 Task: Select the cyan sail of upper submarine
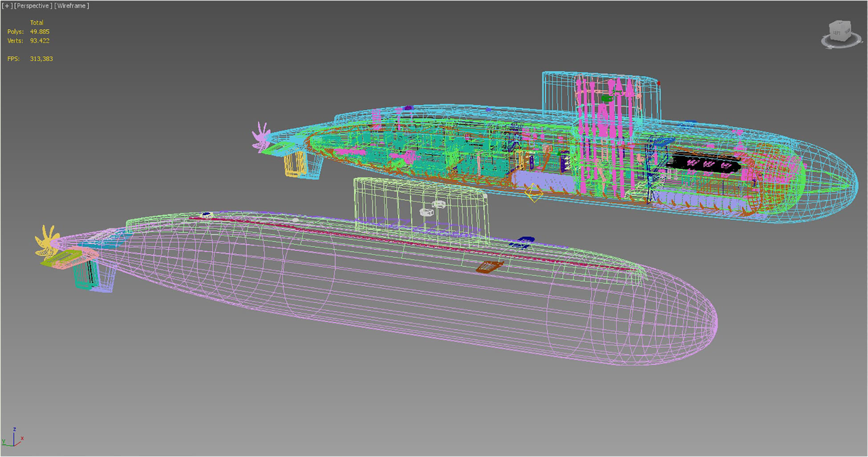(601, 96)
